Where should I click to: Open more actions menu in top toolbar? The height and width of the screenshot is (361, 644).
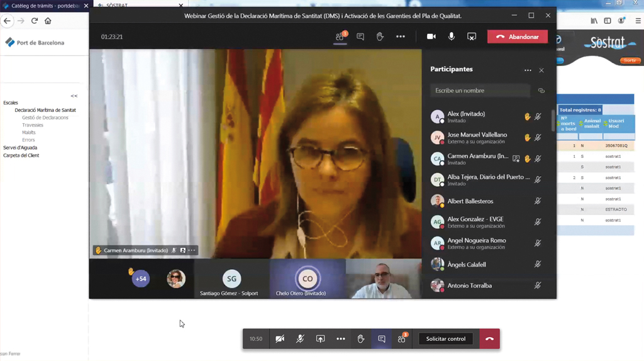click(401, 37)
